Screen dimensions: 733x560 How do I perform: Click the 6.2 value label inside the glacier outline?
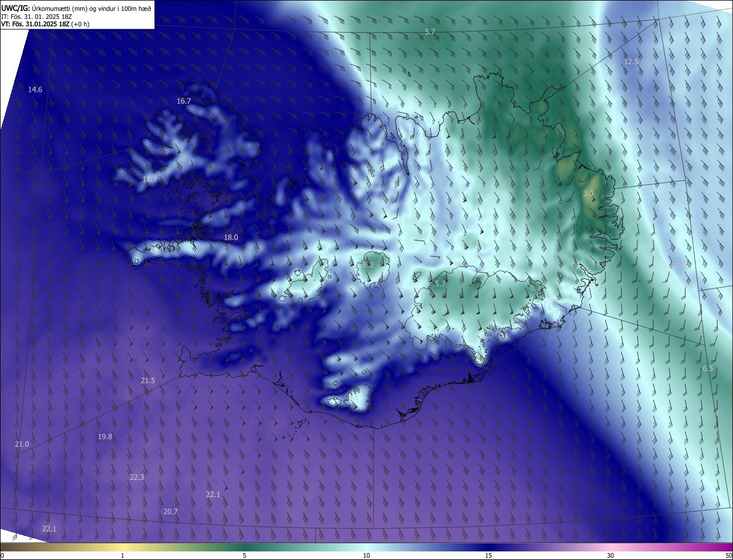[x=369, y=265]
